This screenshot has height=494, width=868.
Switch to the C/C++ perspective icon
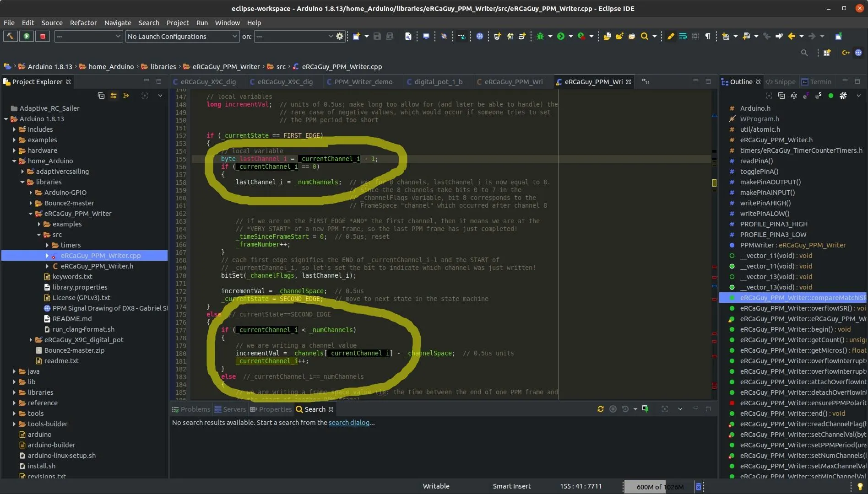846,53
